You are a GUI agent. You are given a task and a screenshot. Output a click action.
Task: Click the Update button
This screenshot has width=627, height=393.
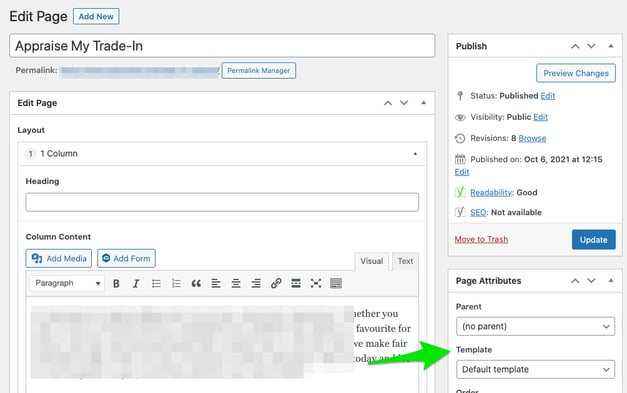click(x=593, y=239)
